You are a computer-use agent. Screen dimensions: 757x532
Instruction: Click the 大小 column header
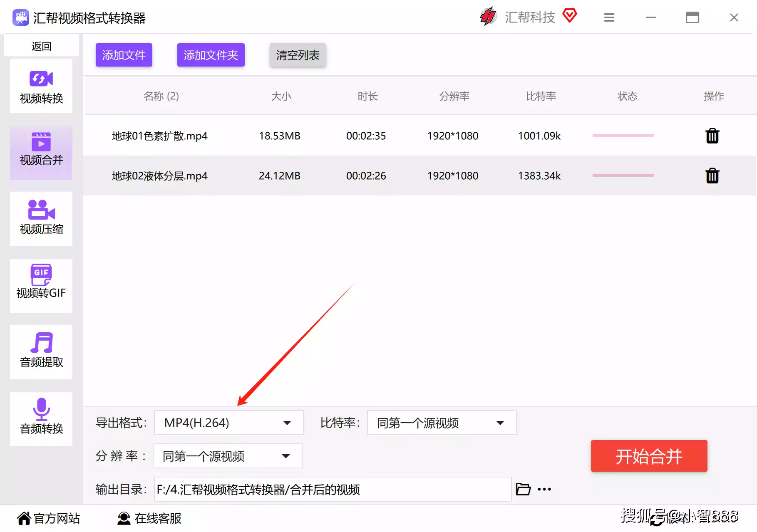click(x=281, y=96)
